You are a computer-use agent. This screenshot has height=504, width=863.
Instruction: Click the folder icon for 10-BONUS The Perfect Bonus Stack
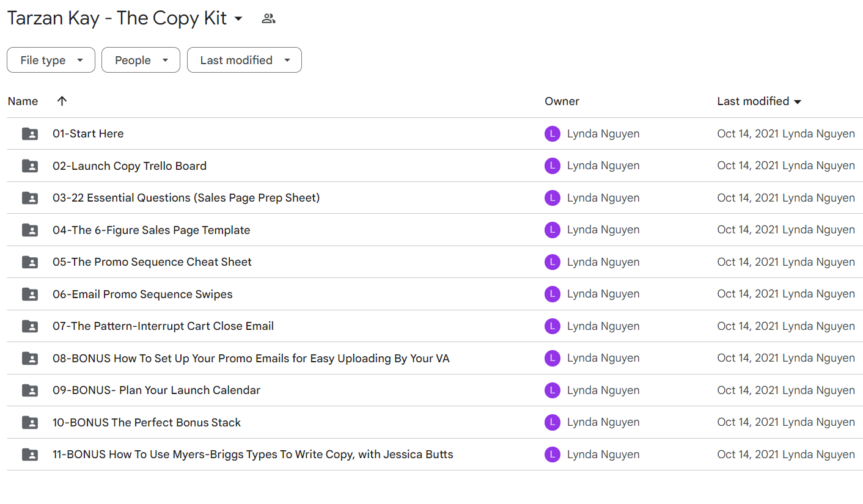tap(30, 422)
